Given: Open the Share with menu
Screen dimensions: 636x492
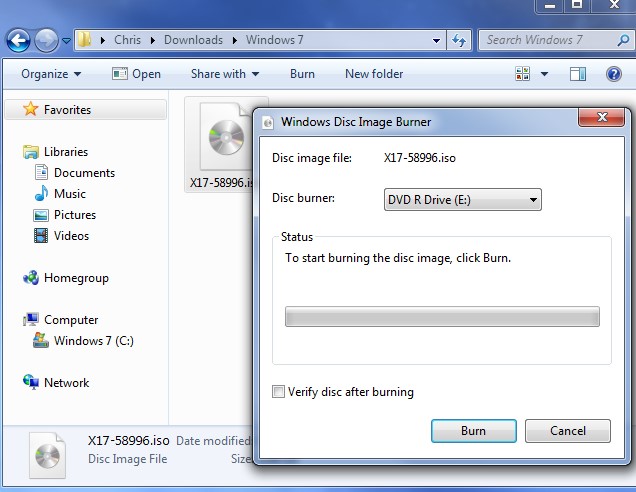Looking at the screenshot, I should [x=225, y=74].
